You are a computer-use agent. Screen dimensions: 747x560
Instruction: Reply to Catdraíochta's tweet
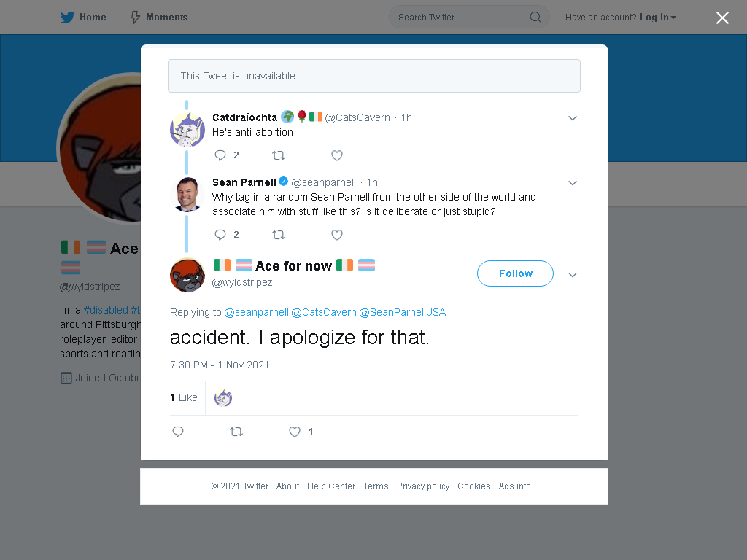[220, 155]
